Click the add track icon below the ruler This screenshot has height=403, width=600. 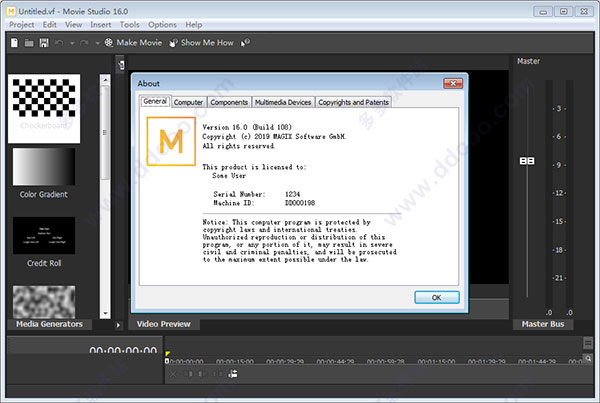click(x=233, y=374)
